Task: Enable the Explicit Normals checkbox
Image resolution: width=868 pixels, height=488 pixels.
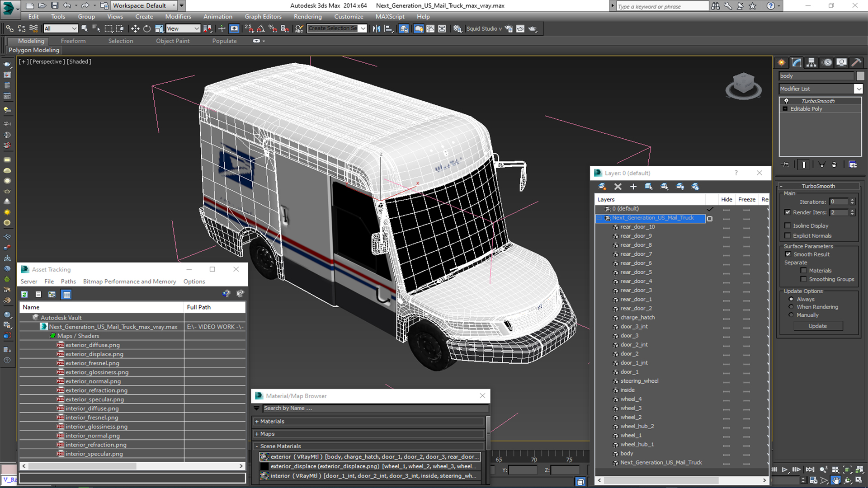Action: coord(788,235)
